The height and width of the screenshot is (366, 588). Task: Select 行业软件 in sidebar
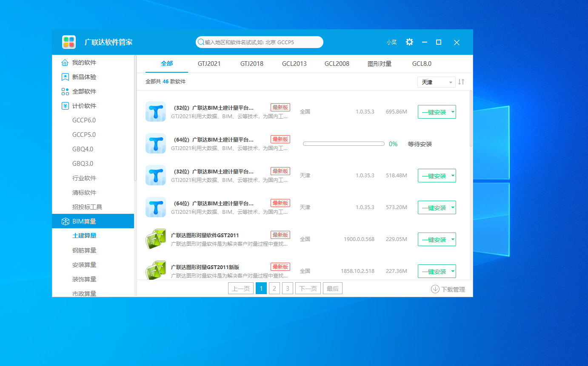[x=84, y=178]
